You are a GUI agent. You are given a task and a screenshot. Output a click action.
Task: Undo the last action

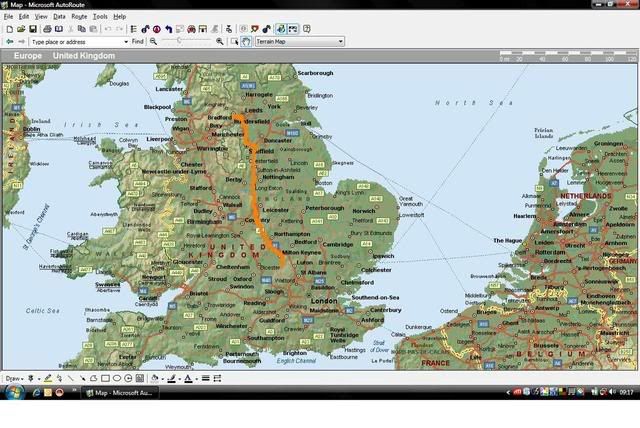[x=108, y=29]
